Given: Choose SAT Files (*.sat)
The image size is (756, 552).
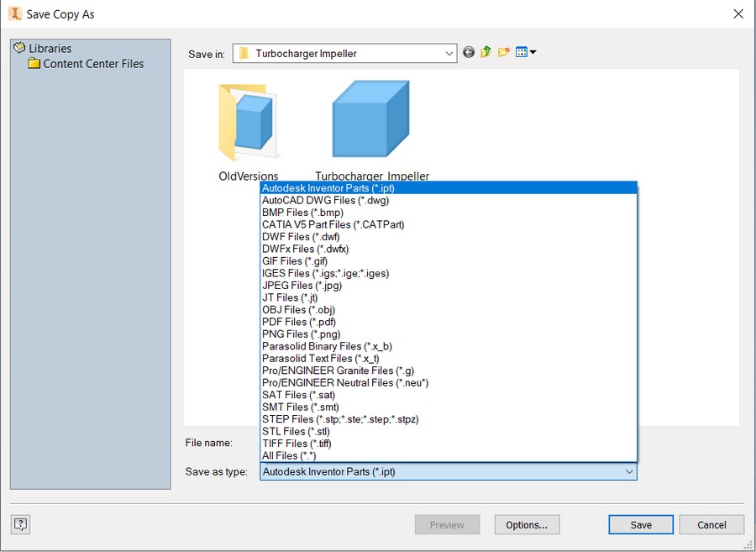Looking at the screenshot, I should (449, 395).
